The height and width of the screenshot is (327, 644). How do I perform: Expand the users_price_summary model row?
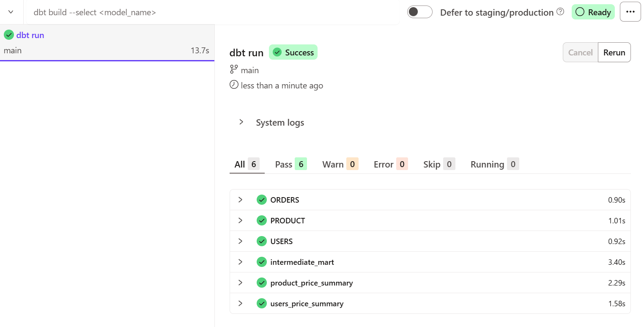click(240, 303)
